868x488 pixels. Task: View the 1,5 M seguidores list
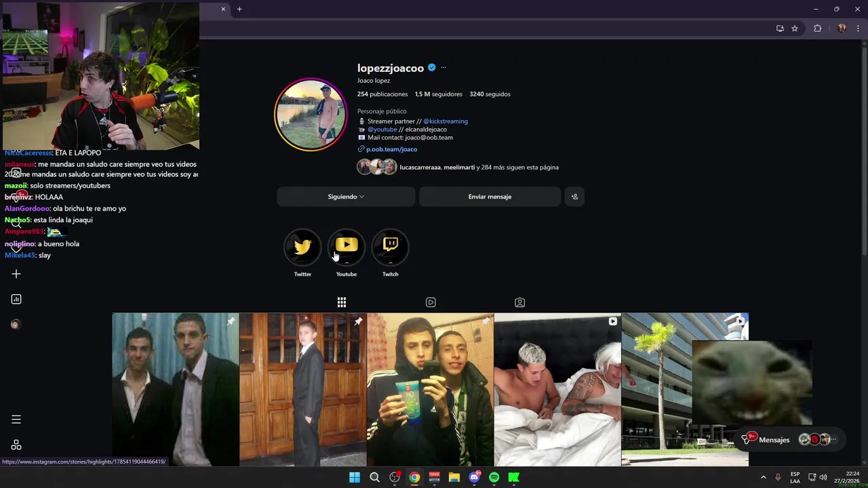coord(439,94)
